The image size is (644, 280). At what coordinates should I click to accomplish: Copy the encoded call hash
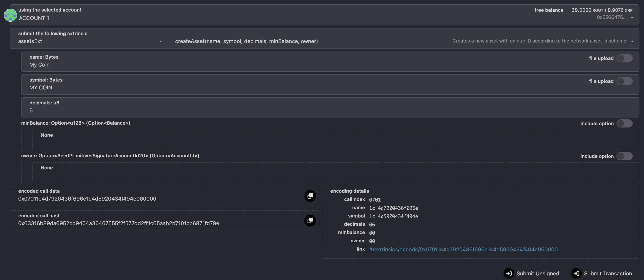310,221
